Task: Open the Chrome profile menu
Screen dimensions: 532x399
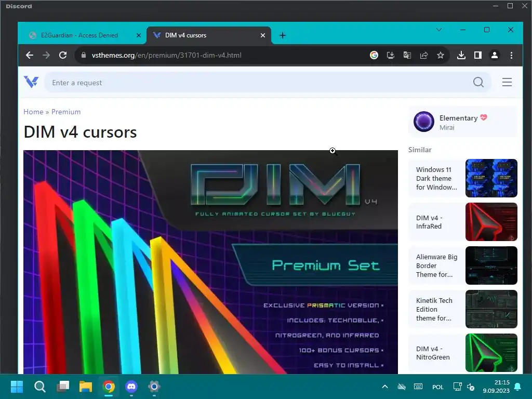Action: click(x=495, y=55)
